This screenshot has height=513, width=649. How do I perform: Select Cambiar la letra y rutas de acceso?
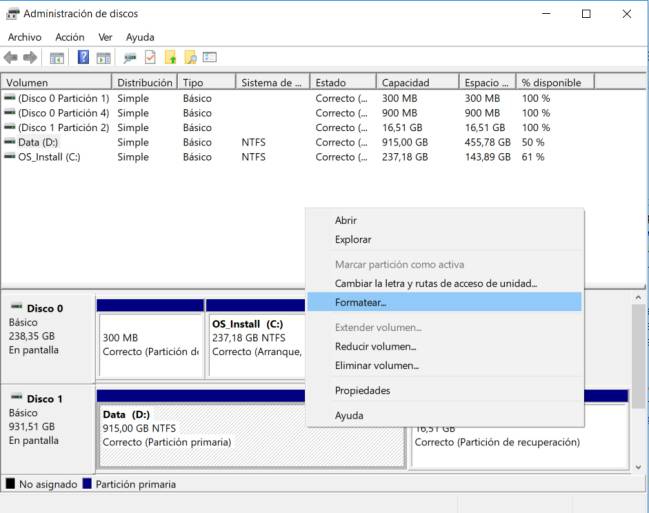click(x=444, y=284)
